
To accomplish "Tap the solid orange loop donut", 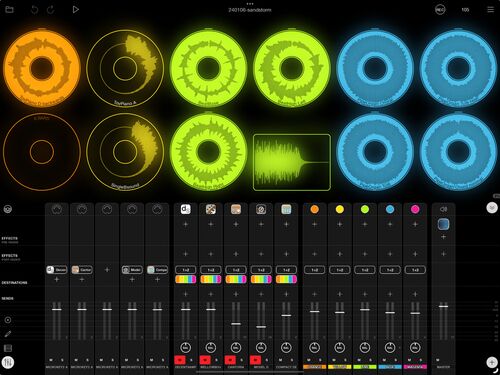I will pos(42,68).
